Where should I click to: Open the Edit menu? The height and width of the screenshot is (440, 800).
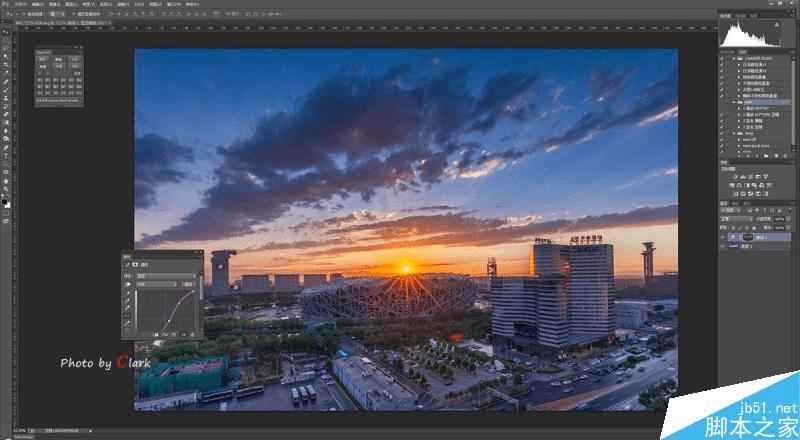tap(38, 4)
